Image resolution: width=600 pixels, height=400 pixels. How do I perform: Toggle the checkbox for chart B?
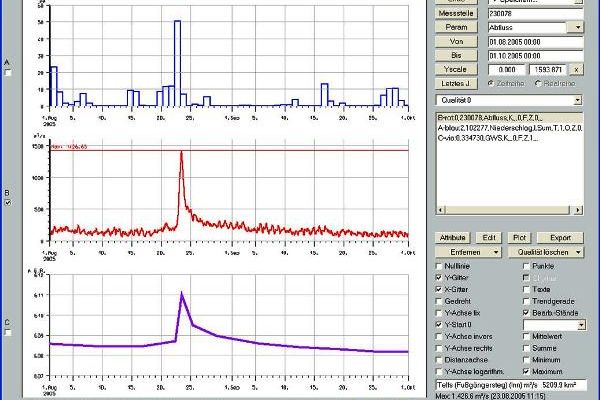click(8, 202)
